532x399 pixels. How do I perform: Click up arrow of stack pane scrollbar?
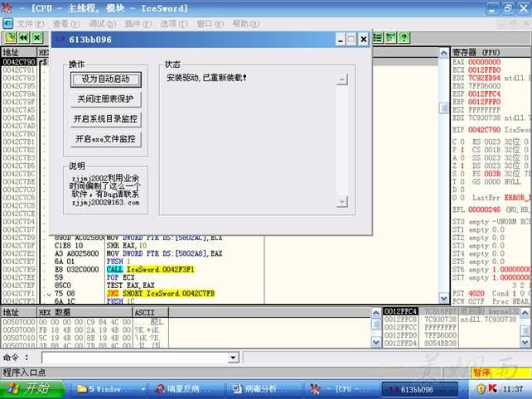coord(525,313)
